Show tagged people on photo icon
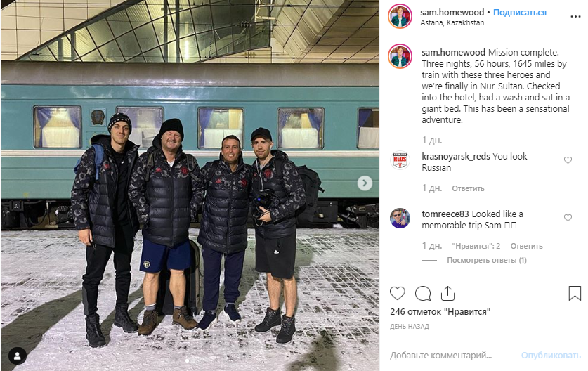Screen dimensions: 588x371 pos(18,356)
